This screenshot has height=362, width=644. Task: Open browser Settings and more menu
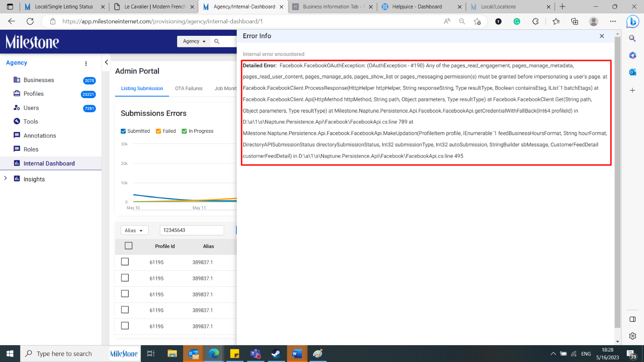[x=613, y=21]
